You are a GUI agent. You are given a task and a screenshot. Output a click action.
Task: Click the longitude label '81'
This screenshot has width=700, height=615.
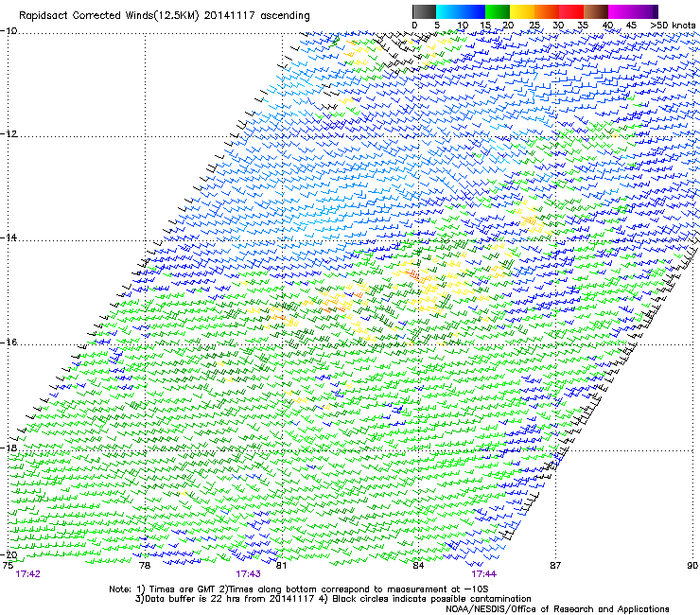(281, 566)
